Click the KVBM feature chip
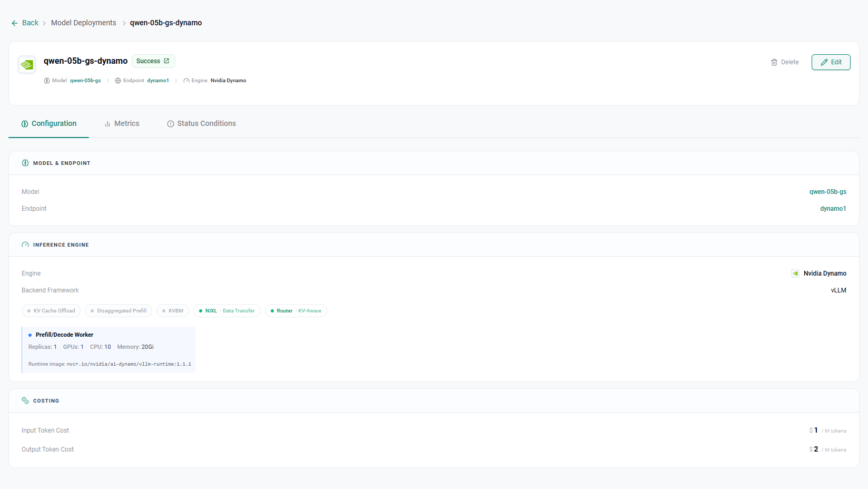868x489 pixels. [173, 311]
